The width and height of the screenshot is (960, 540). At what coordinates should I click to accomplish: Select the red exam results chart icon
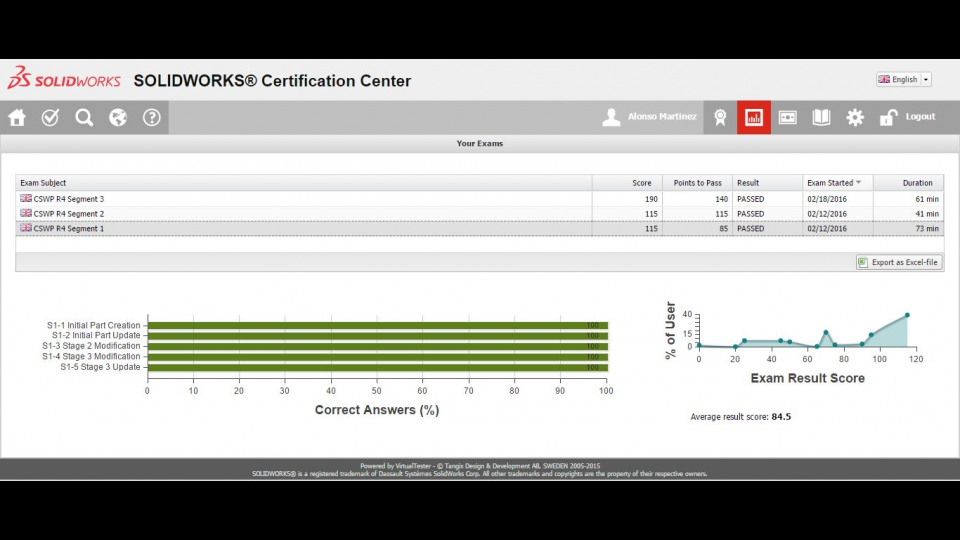[753, 117]
